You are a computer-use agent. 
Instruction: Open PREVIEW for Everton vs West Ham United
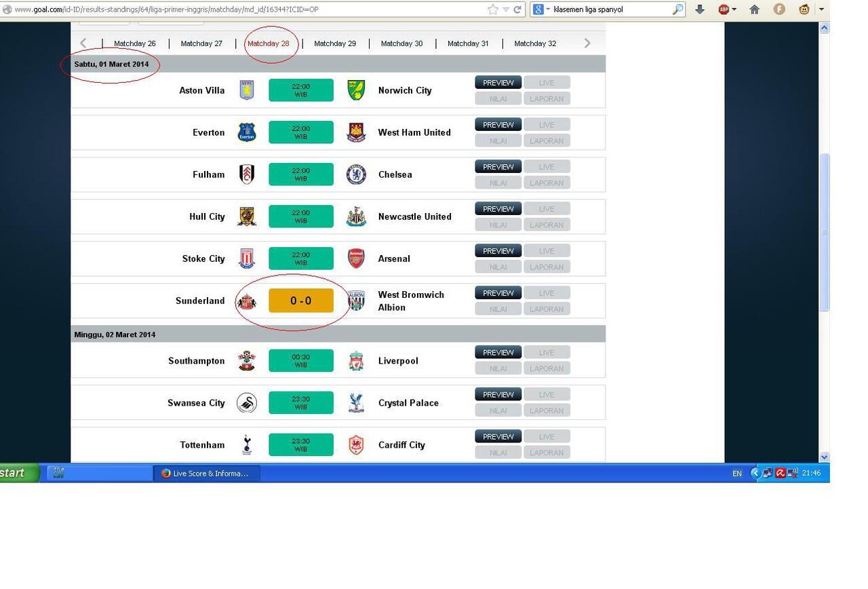tap(498, 125)
